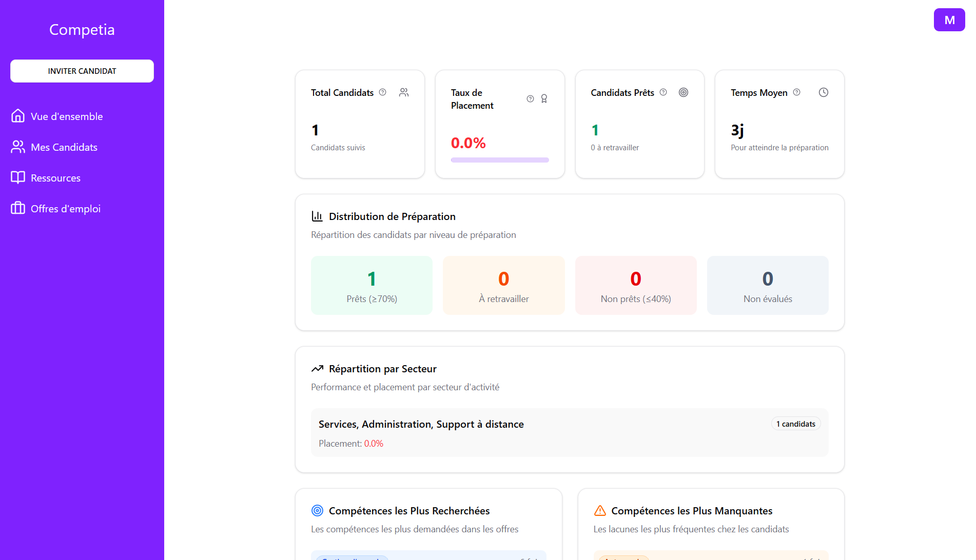Click the target icon in Candidats Prêts card

tap(683, 92)
